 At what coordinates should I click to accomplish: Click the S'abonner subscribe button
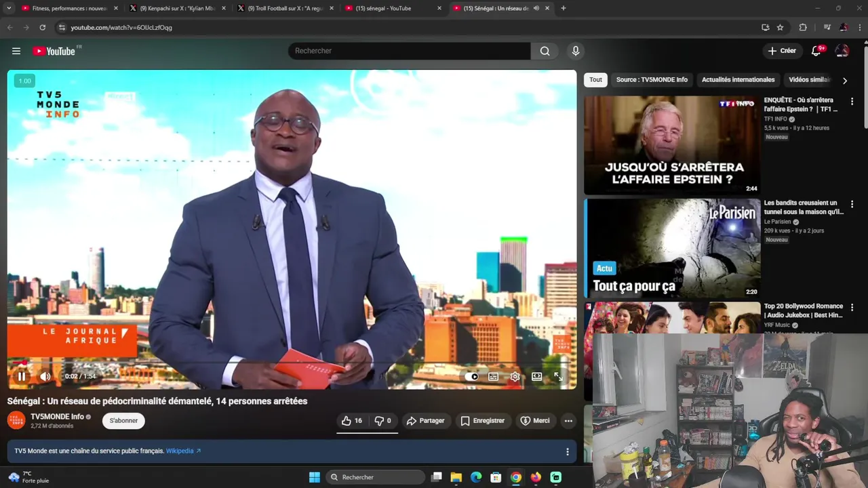coord(123,421)
